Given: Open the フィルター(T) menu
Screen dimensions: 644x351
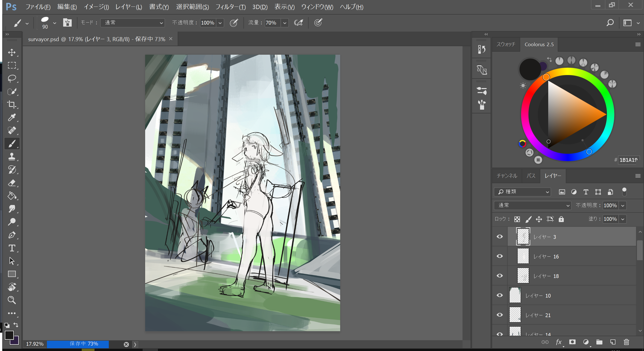Looking at the screenshot, I should click(230, 7).
